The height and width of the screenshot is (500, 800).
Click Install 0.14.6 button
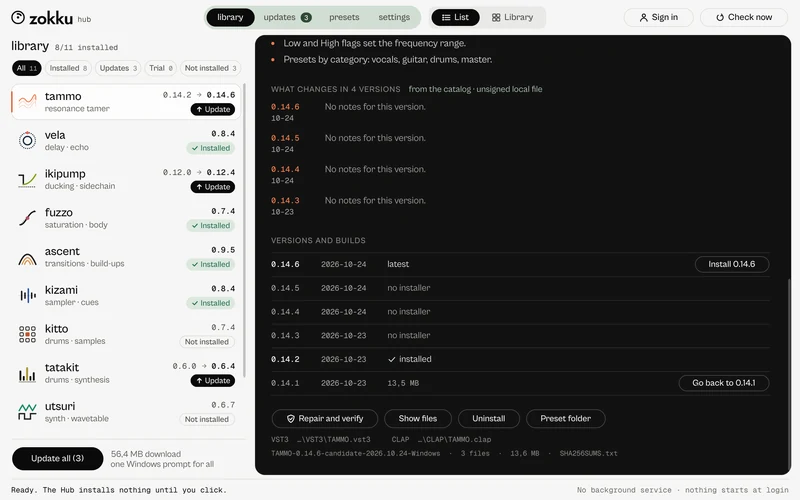[x=732, y=264]
